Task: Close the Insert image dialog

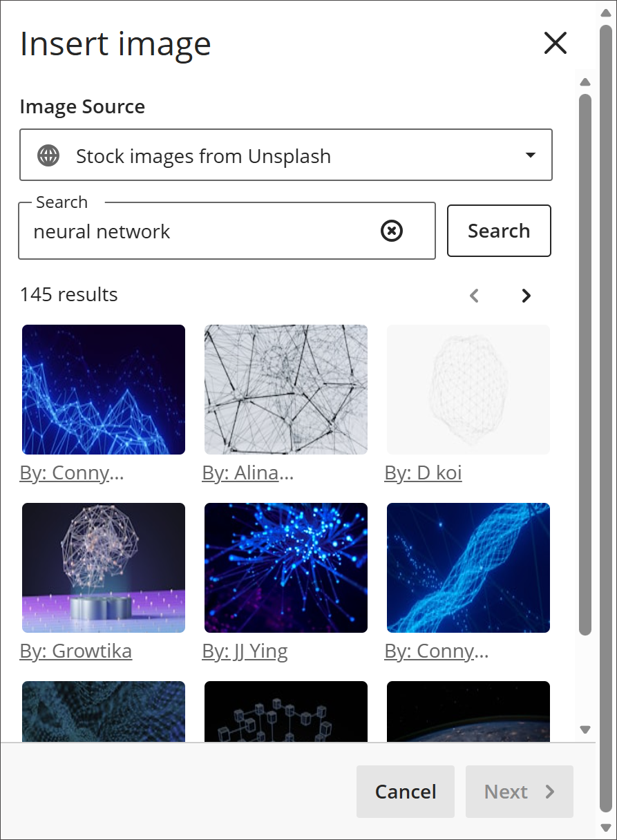Action: point(555,43)
